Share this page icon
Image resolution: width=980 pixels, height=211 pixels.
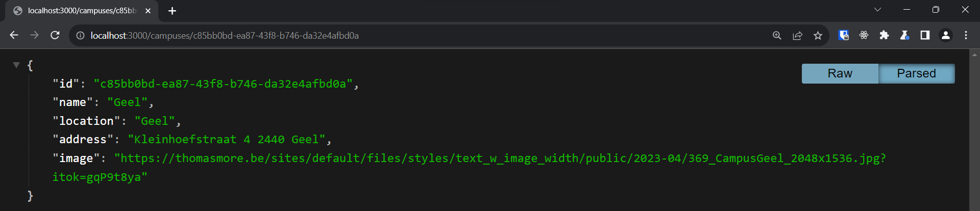[797, 35]
